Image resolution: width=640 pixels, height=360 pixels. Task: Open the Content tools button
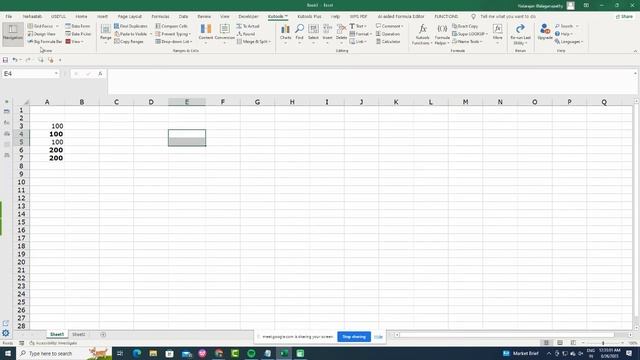(x=206, y=33)
